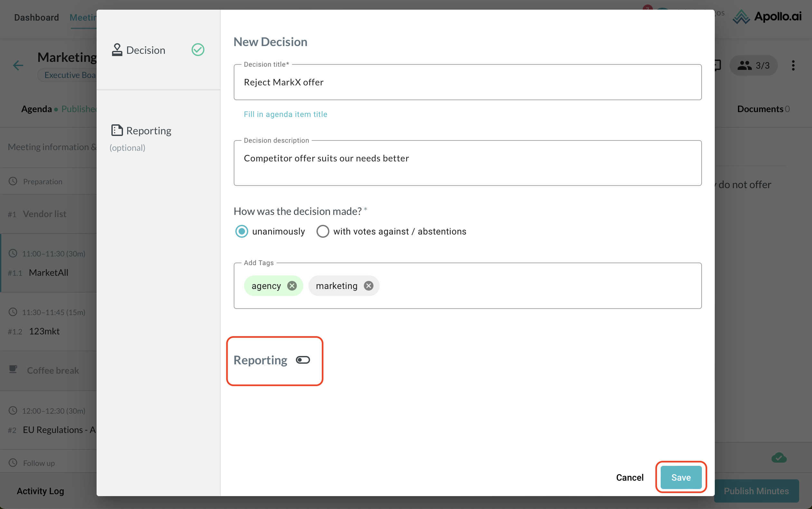Open the three-dot meeting options menu
This screenshot has width=812, height=509.
pyautogui.click(x=793, y=65)
